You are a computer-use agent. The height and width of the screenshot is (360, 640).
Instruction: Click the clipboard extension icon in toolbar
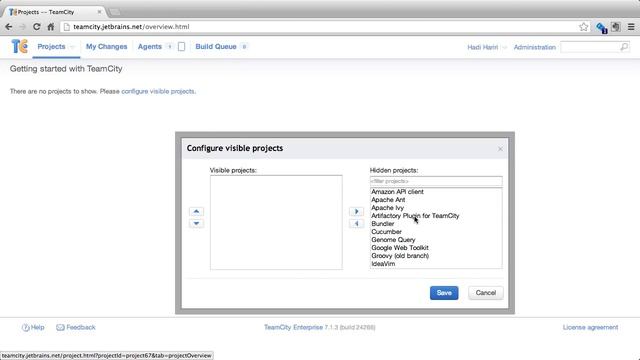click(x=616, y=27)
